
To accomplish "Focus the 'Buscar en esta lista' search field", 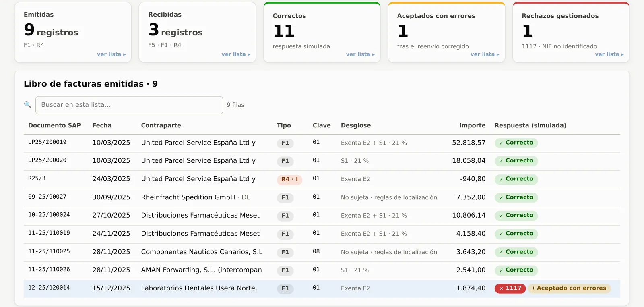I will [129, 105].
